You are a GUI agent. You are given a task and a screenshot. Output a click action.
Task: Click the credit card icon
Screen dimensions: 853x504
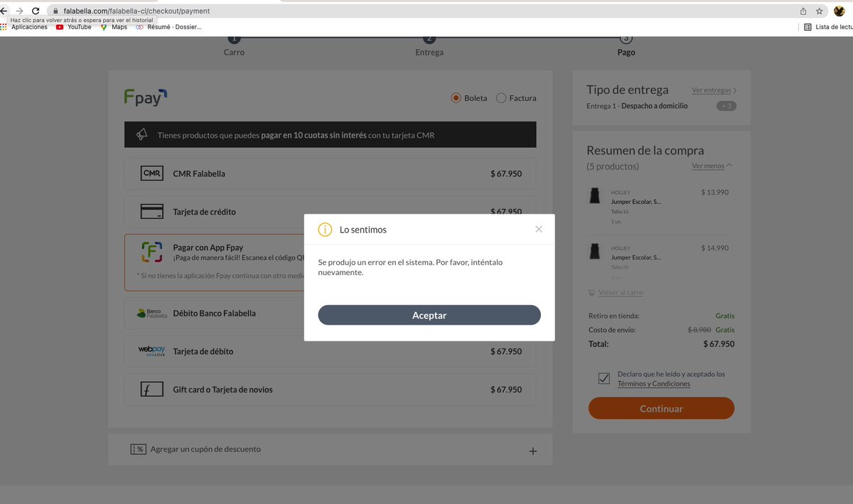pos(151,212)
